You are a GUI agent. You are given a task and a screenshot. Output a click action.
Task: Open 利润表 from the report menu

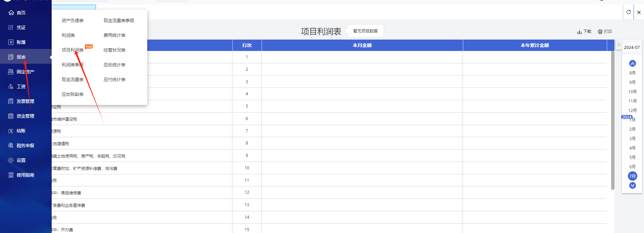coord(68,36)
